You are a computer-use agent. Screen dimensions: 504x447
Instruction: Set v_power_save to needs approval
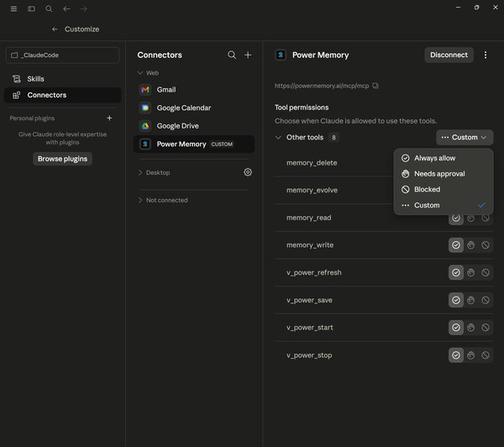coord(470,300)
